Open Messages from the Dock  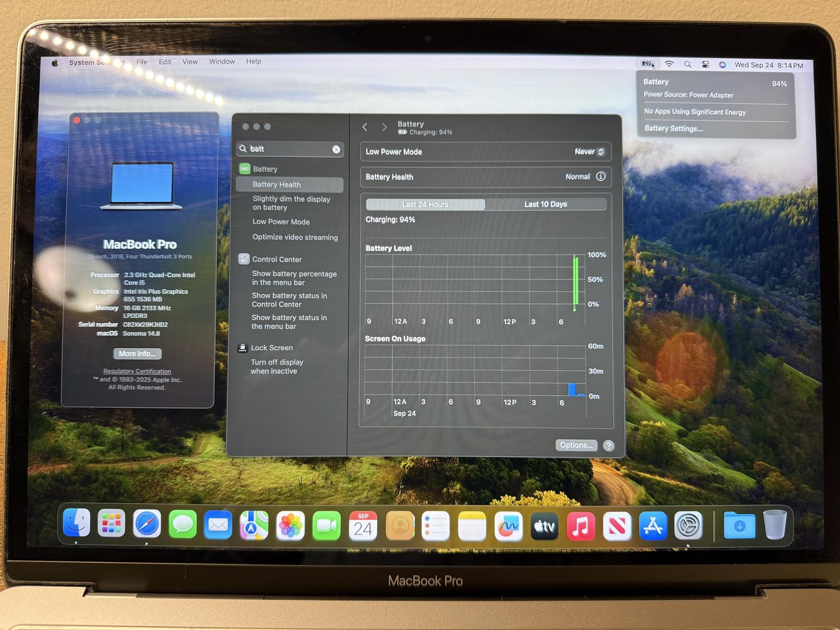pos(183,524)
